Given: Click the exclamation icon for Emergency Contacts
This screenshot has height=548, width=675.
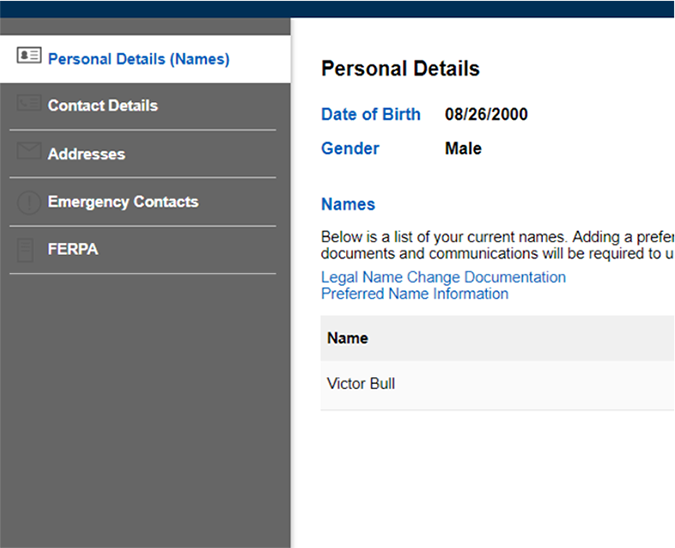Looking at the screenshot, I should click(28, 202).
